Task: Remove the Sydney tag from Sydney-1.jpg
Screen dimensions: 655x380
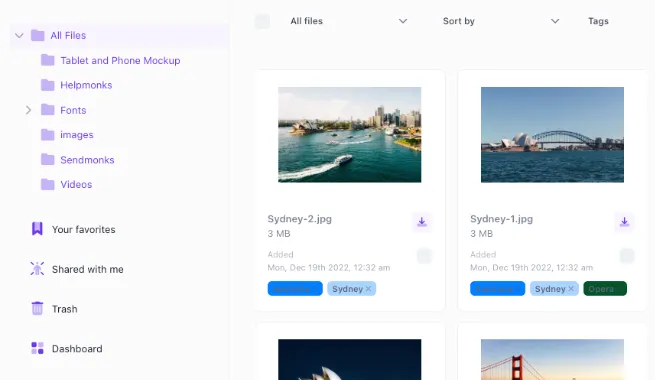Action: (x=571, y=289)
